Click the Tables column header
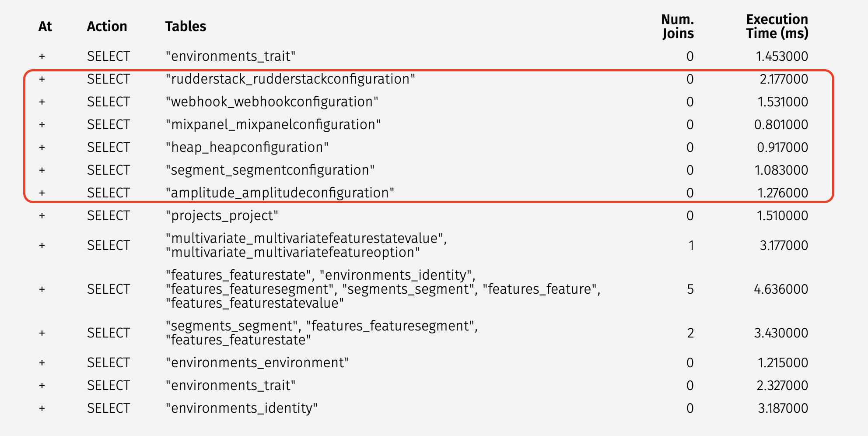Viewport: 868px width, 436px height. click(x=185, y=26)
